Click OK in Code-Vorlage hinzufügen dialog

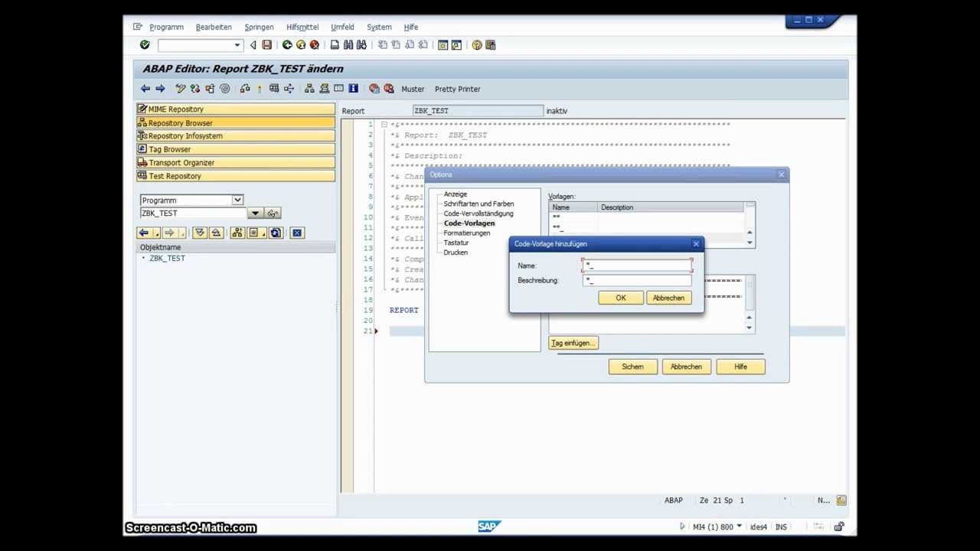[x=621, y=298]
